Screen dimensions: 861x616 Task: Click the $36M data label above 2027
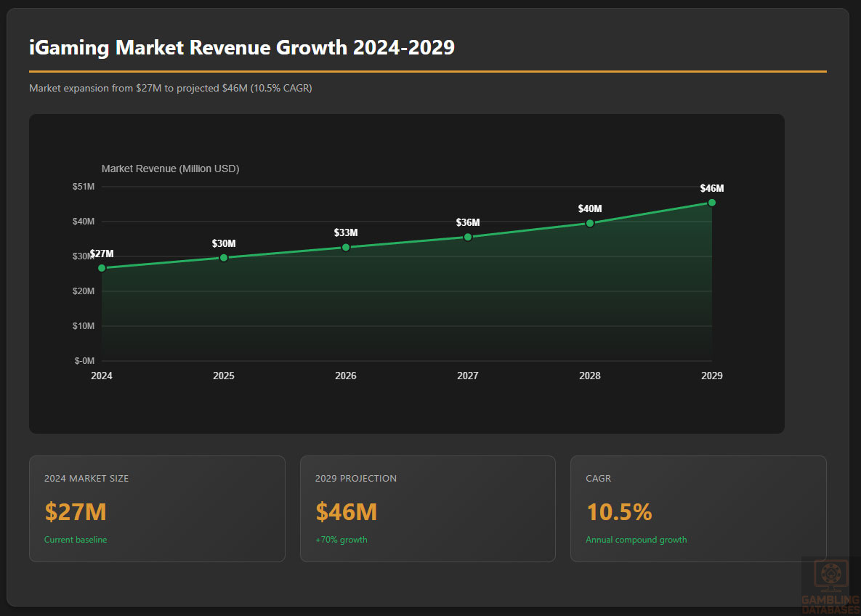[x=468, y=222]
